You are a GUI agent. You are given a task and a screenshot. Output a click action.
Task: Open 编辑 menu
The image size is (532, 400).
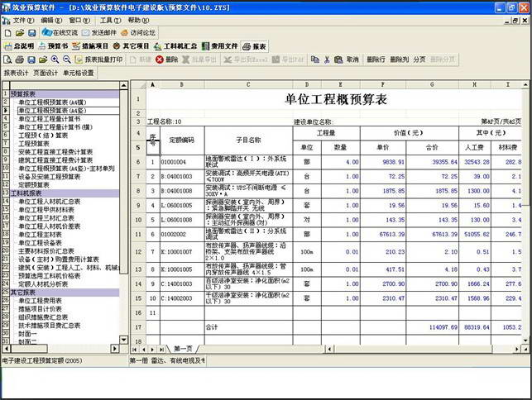click(51, 21)
